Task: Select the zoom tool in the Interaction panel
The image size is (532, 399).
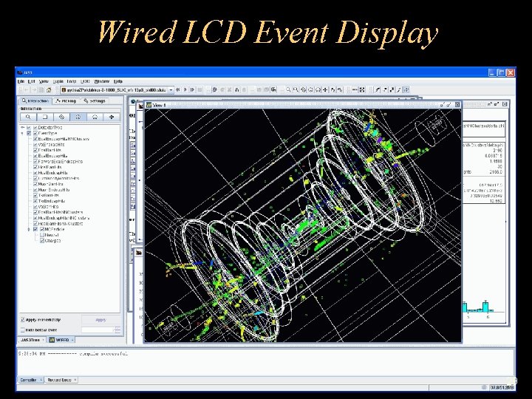Action: point(28,117)
